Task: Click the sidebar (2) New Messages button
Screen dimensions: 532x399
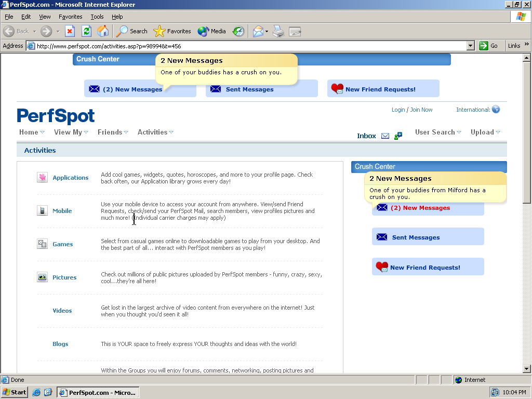Action: coord(428,208)
